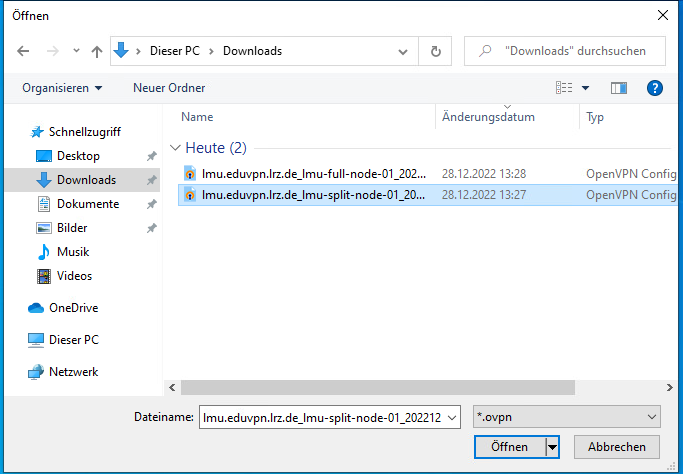This screenshot has height=474, width=683.
Task: Click the Öffnen button
Action: 510,446
